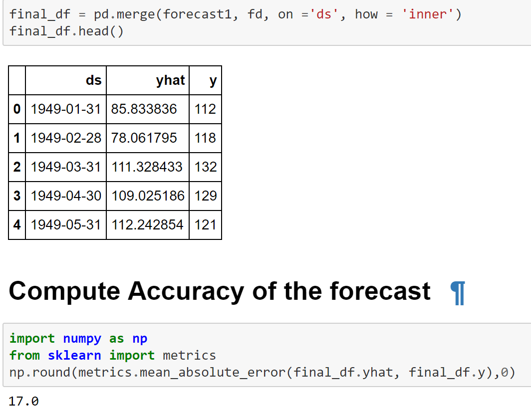Screen dimensions: 531x420
Task: Select the date cell 1949-02-28
Action: tap(66, 138)
